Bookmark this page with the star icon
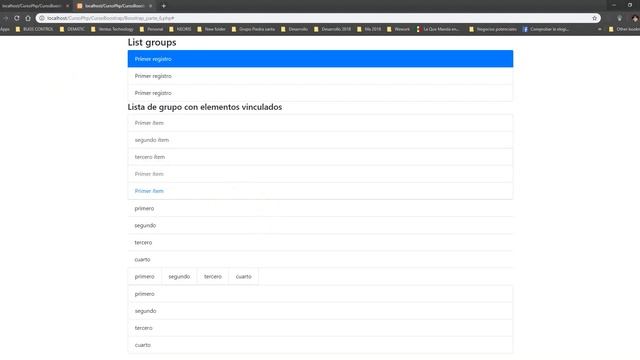Image resolution: width=640 pixels, height=360 pixels. [594, 18]
